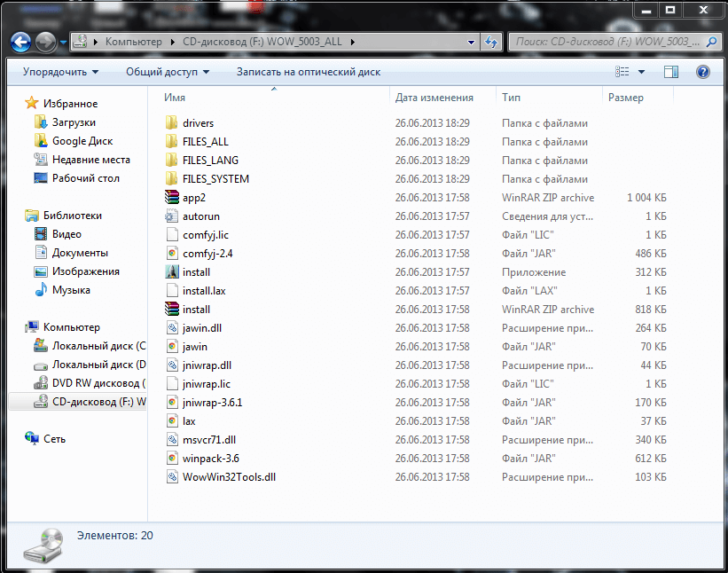Open the view options dropdown arrow

[641, 72]
